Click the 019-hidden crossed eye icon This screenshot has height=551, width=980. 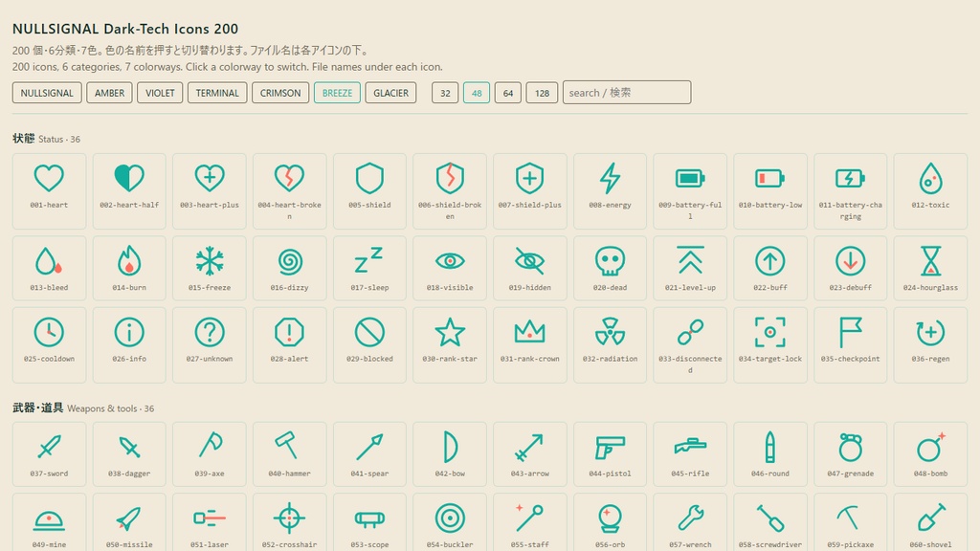[530, 261]
